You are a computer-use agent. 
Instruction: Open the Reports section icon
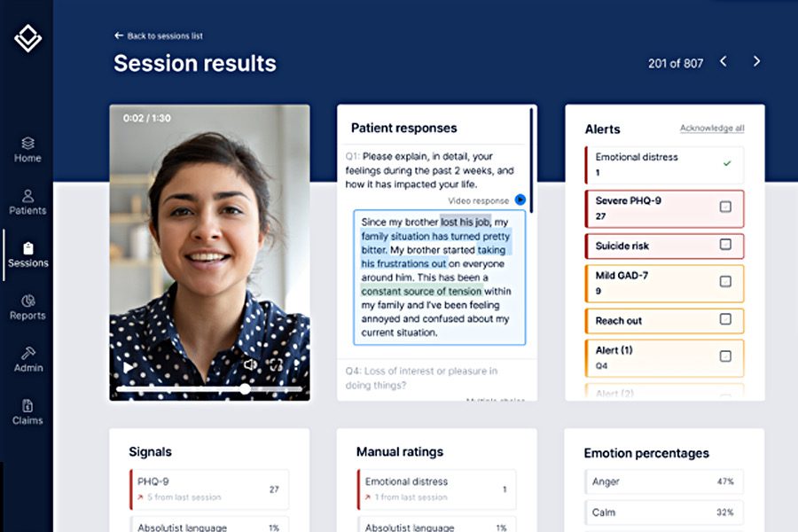[x=27, y=301]
